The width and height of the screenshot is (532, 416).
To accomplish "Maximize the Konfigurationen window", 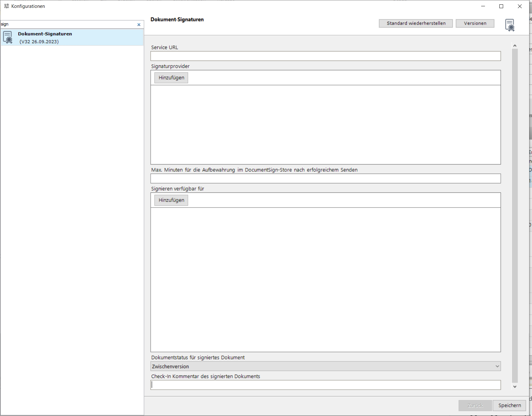I will (x=501, y=6).
